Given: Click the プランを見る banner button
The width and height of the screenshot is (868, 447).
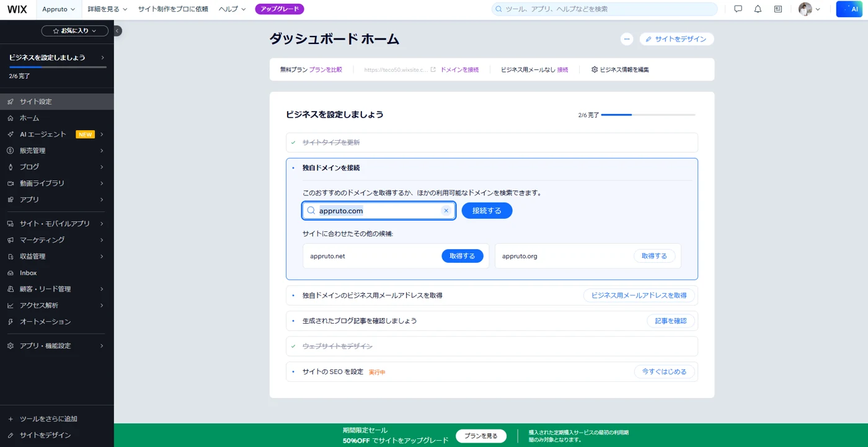Looking at the screenshot, I should click(481, 436).
